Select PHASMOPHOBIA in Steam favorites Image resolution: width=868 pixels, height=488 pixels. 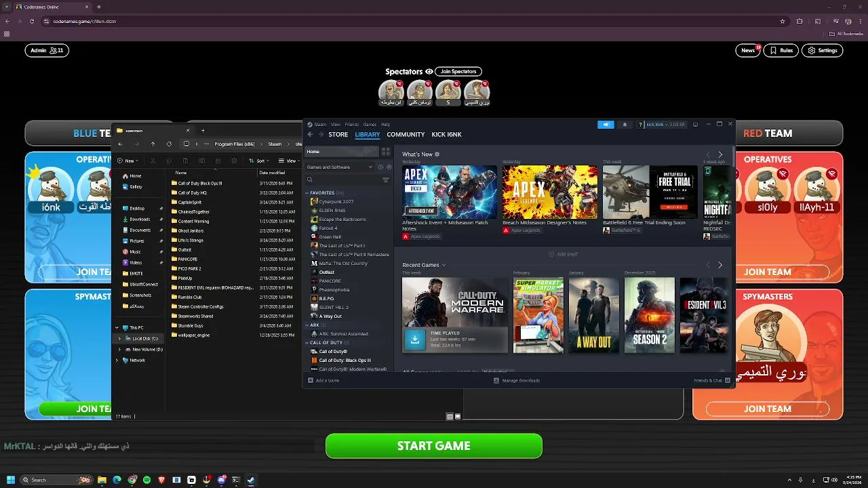(334, 290)
